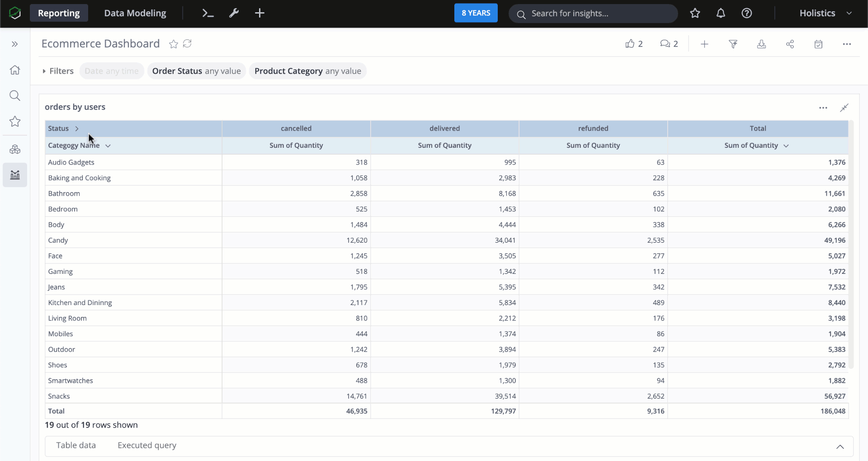The height and width of the screenshot is (461, 868).
Task: Open dashboard schedule calendar icon
Action: (818, 44)
